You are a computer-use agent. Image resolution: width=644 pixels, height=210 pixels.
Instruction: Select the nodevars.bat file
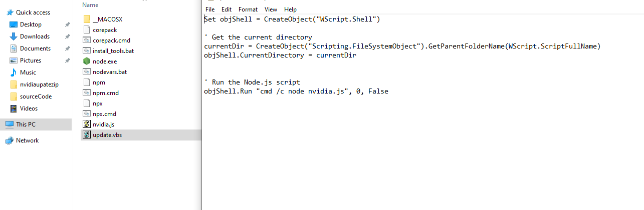(x=110, y=71)
